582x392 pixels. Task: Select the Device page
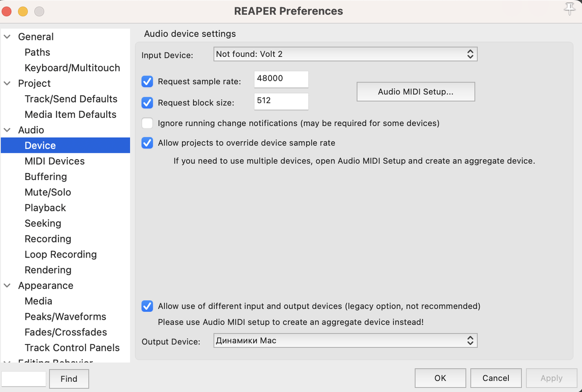point(65,146)
